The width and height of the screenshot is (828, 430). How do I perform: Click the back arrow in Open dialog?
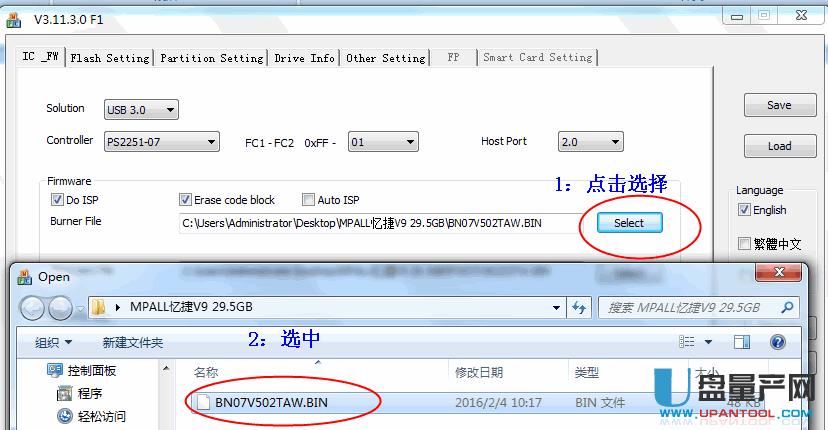[x=32, y=307]
